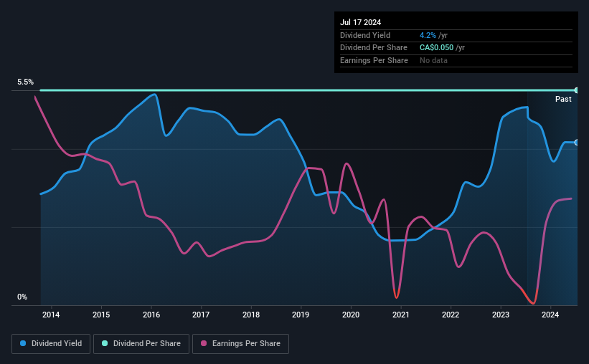Click the blue Dividend Yield endpoint marker
This screenshot has height=364, width=589.
pos(576,143)
